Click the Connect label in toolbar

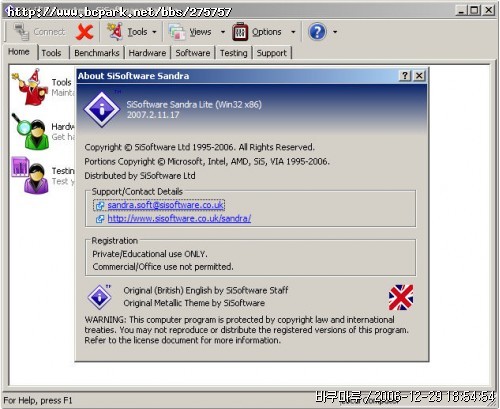click(49, 32)
